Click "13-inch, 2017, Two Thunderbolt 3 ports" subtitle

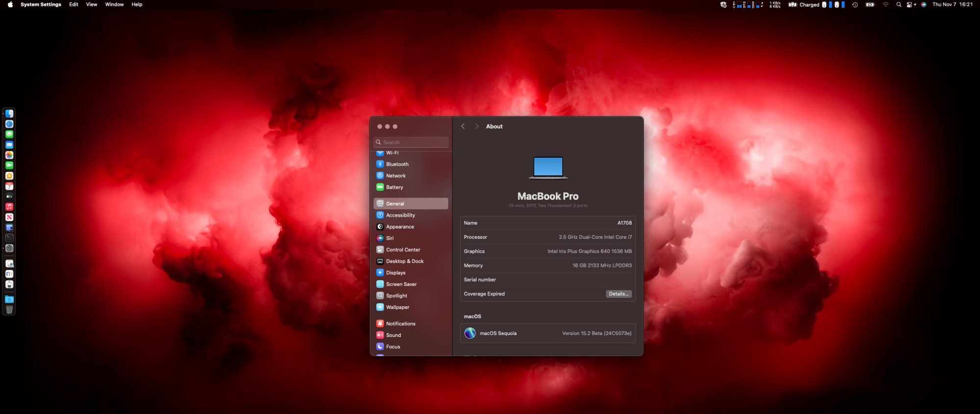click(x=548, y=206)
